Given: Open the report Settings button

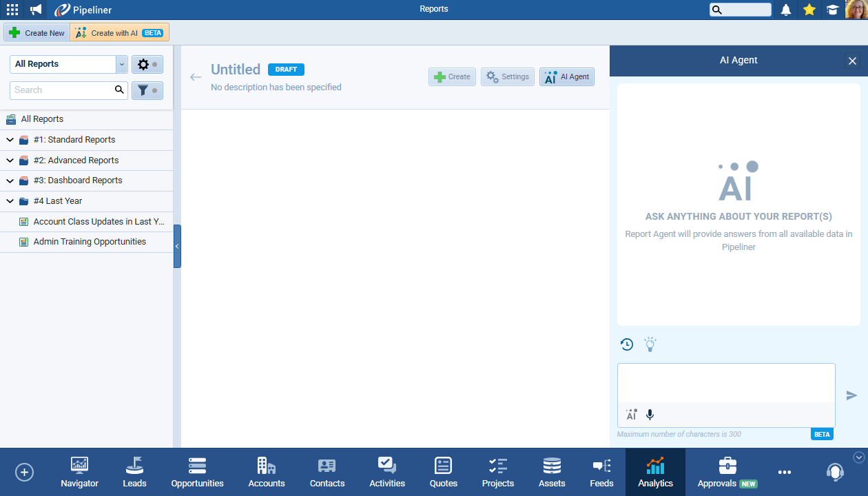Looking at the screenshot, I should [508, 77].
